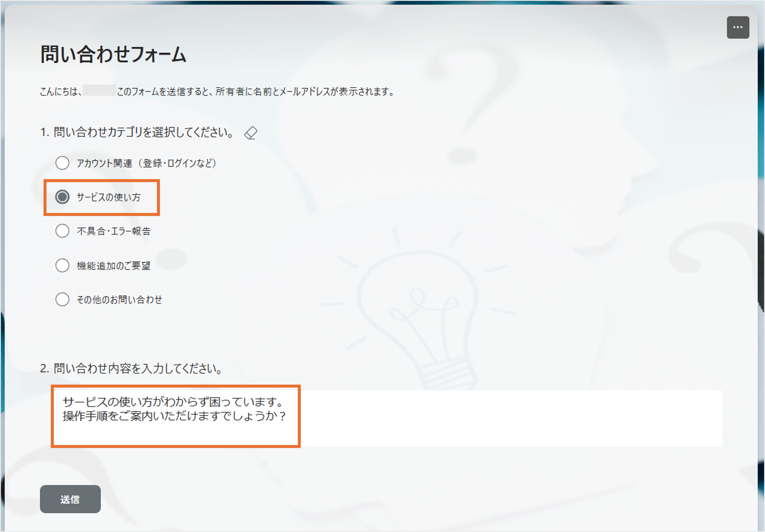Open the more options ellipsis menu
The width and height of the screenshot is (765, 532).
[x=738, y=27]
